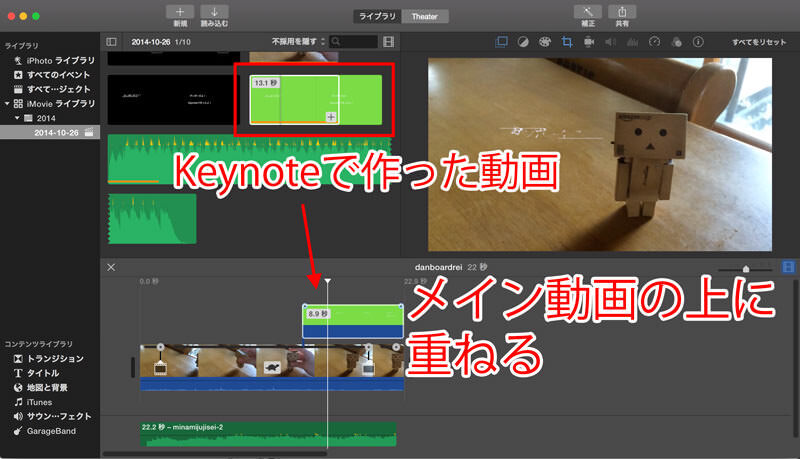Toggle the library sidebar visibility
Screen dimensions: 800x459
111,42
